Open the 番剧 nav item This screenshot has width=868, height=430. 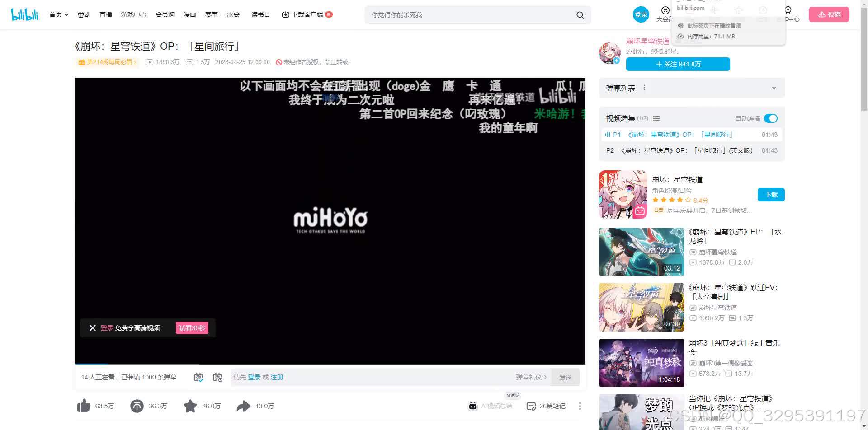point(84,14)
